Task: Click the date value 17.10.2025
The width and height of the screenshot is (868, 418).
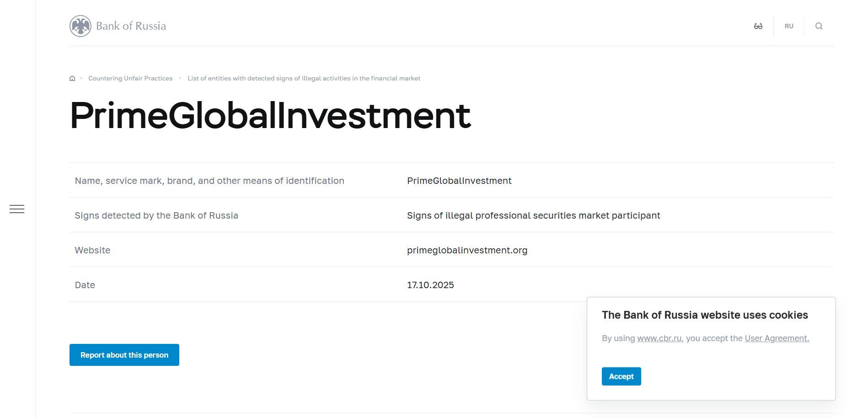Action: click(x=430, y=285)
